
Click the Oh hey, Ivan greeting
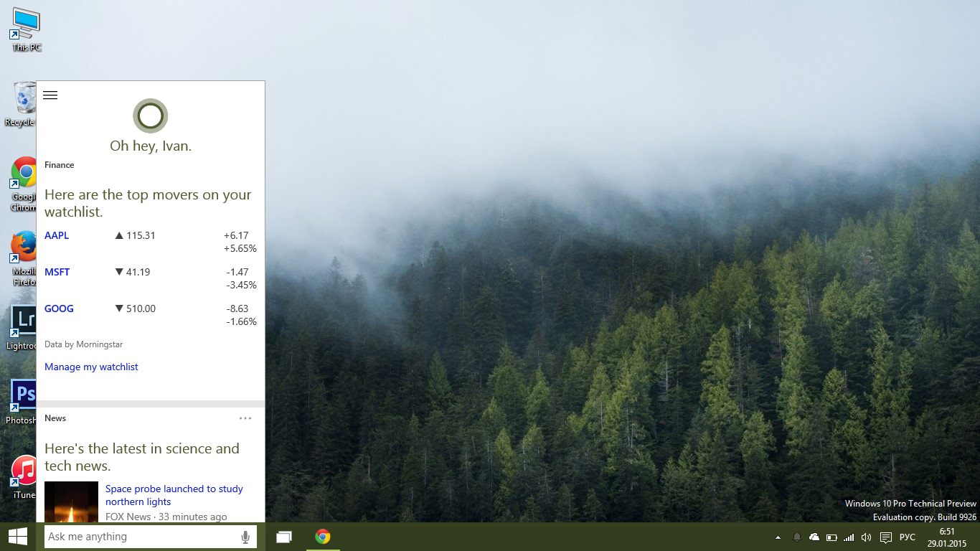coord(151,146)
